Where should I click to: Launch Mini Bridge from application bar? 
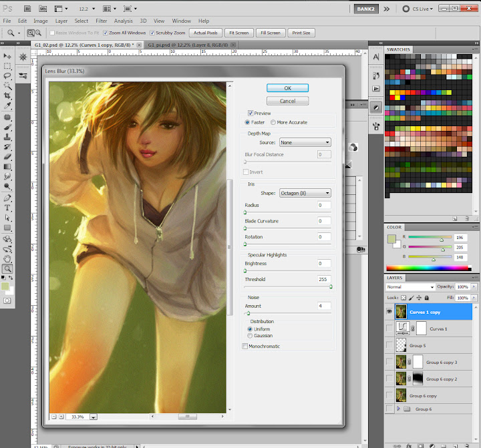point(43,9)
